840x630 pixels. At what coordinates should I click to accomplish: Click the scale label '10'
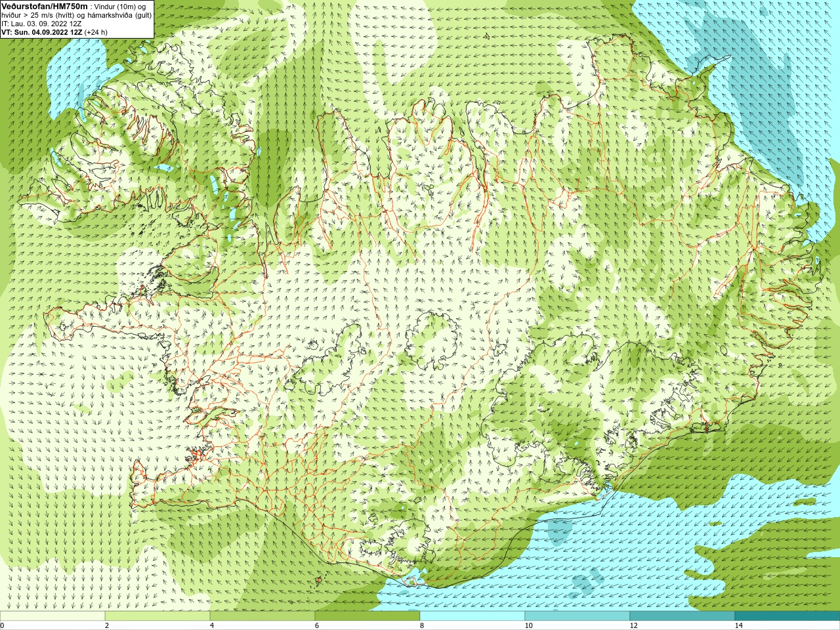tap(528, 625)
